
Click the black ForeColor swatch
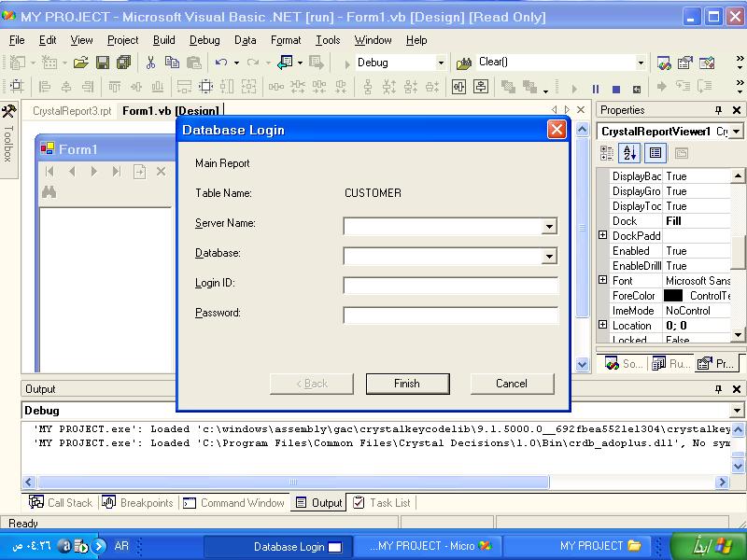tap(672, 296)
